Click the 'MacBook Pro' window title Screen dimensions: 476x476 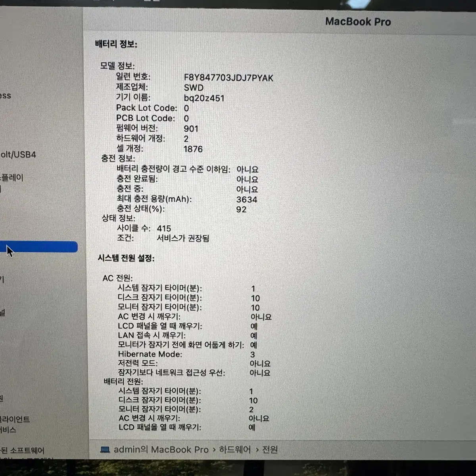[x=358, y=22]
